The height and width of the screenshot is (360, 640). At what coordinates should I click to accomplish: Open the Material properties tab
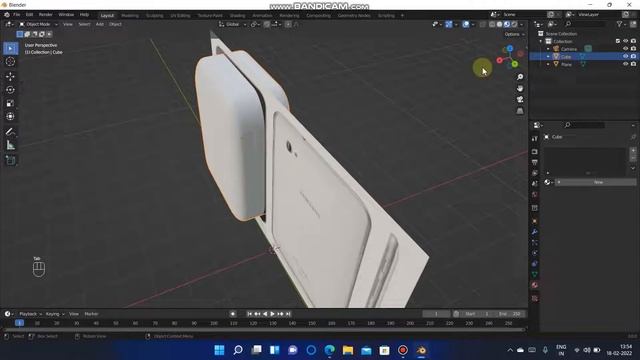point(535,285)
